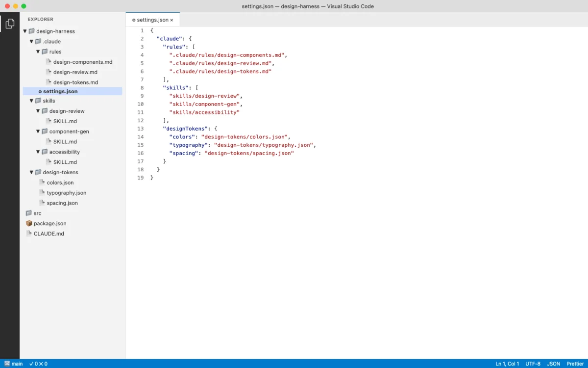This screenshot has width=588, height=368.
Task: Open SKILL.md label under component-gen folder
Action: coord(65,142)
